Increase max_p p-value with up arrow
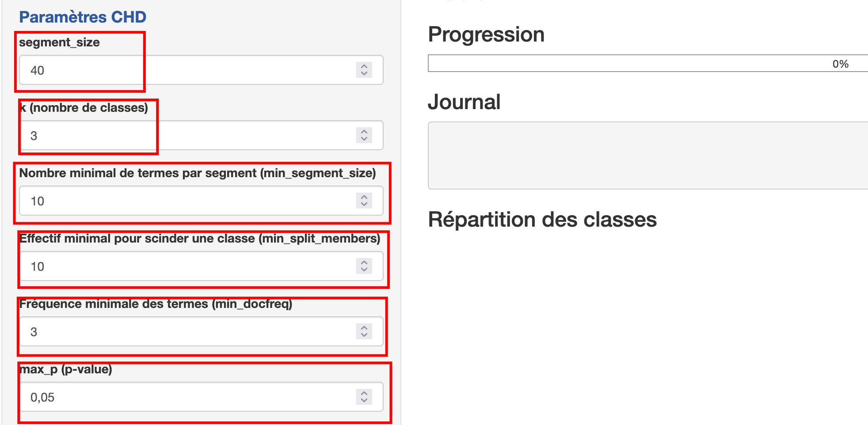The image size is (868, 425). pyautogui.click(x=364, y=393)
